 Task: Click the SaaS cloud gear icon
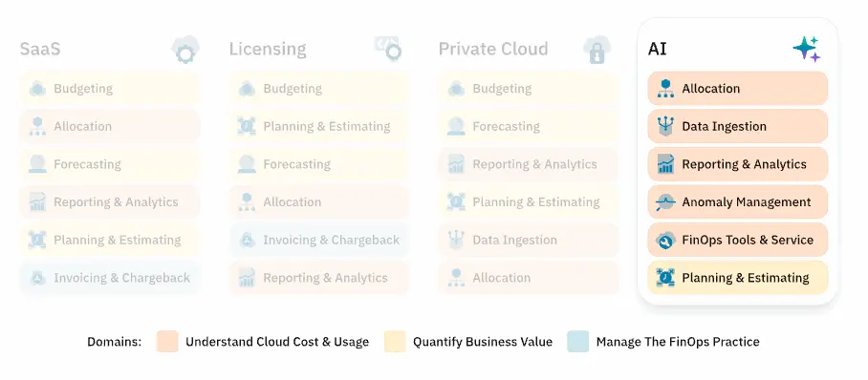(x=184, y=50)
